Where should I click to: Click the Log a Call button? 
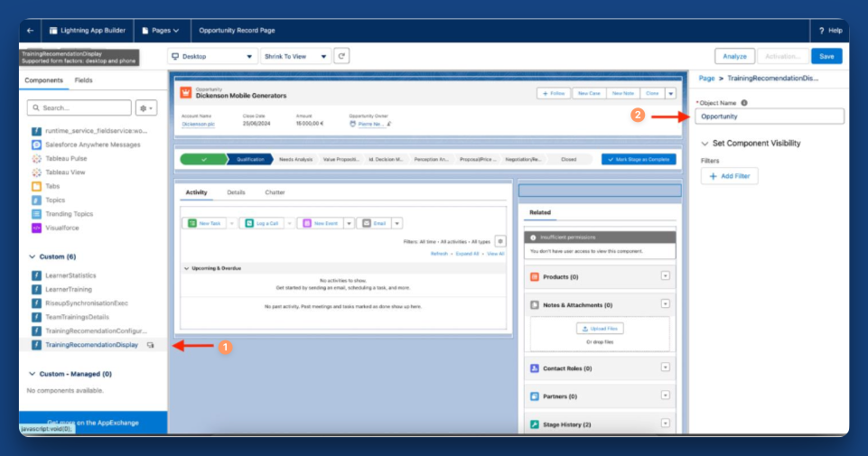262,224
